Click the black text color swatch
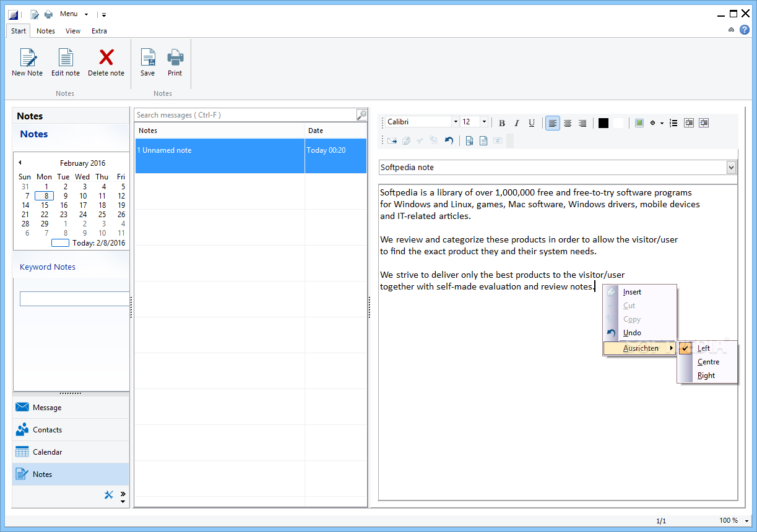Screen dimensions: 757x532 (x=603, y=123)
